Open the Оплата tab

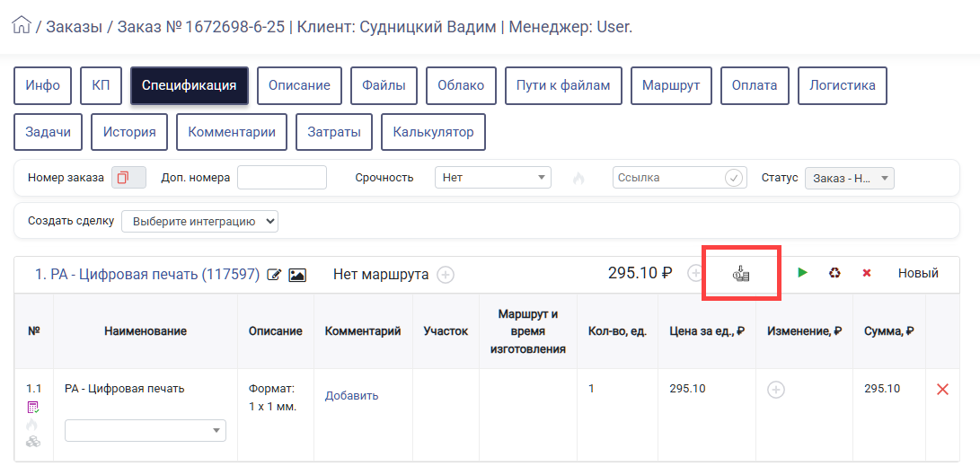point(755,85)
